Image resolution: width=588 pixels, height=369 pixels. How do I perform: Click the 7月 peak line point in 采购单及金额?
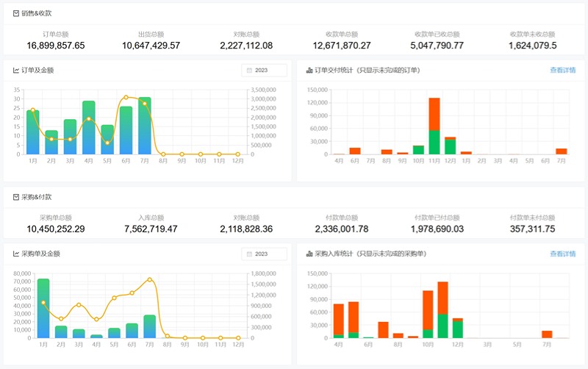coord(150,279)
